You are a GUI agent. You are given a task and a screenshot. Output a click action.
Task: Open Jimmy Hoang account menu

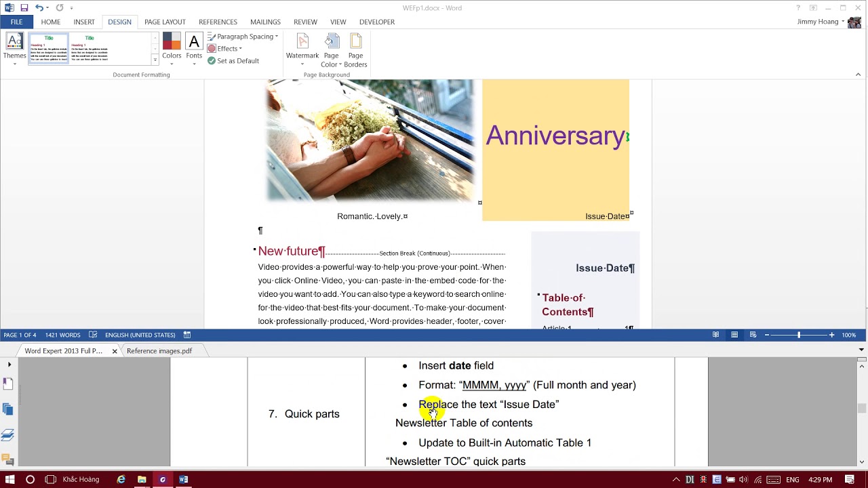click(821, 22)
